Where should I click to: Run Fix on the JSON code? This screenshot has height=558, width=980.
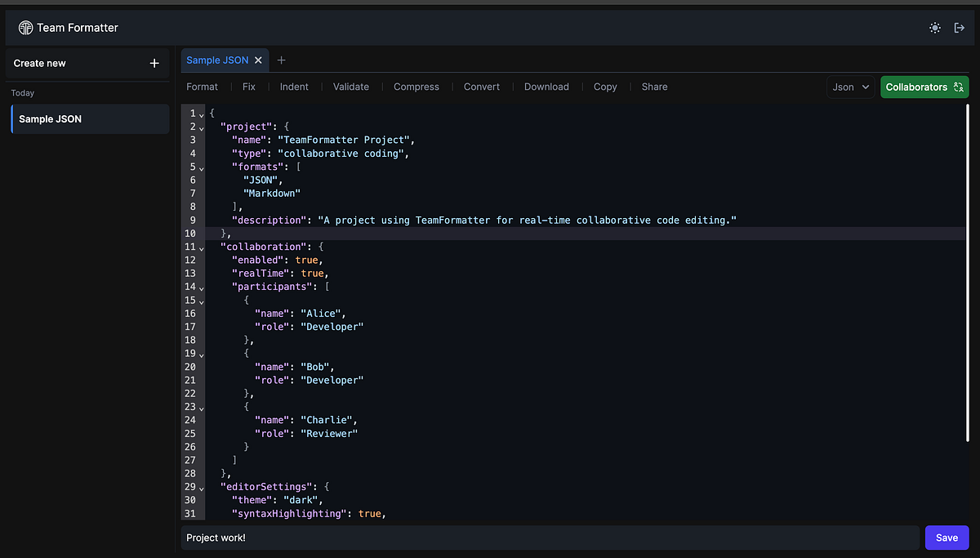coord(248,87)
